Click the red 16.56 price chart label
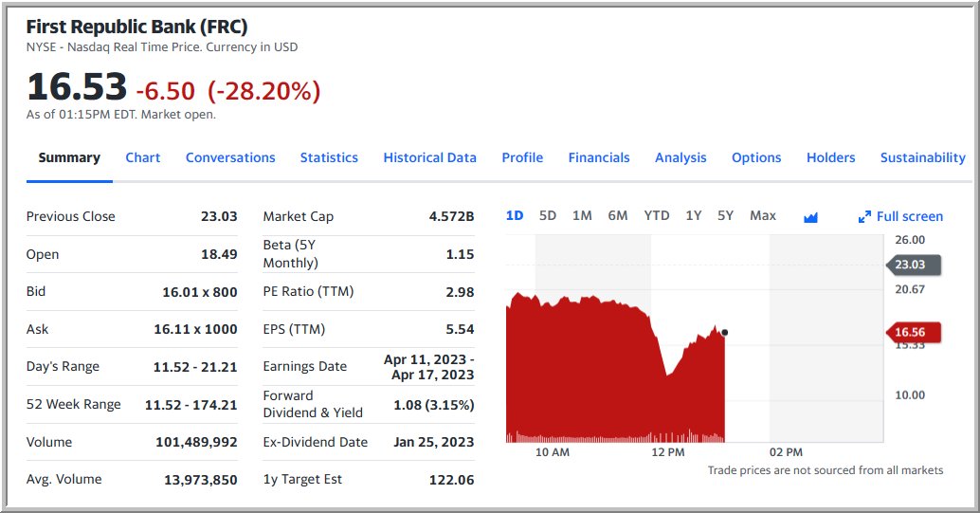The image size is (980, 513). click(914, 332)
